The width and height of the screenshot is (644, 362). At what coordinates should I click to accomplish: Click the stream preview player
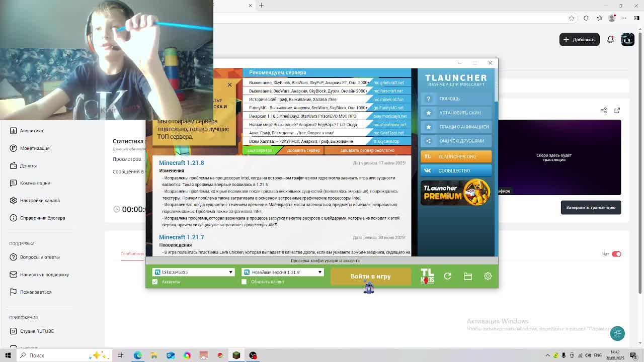click(559, 157)
